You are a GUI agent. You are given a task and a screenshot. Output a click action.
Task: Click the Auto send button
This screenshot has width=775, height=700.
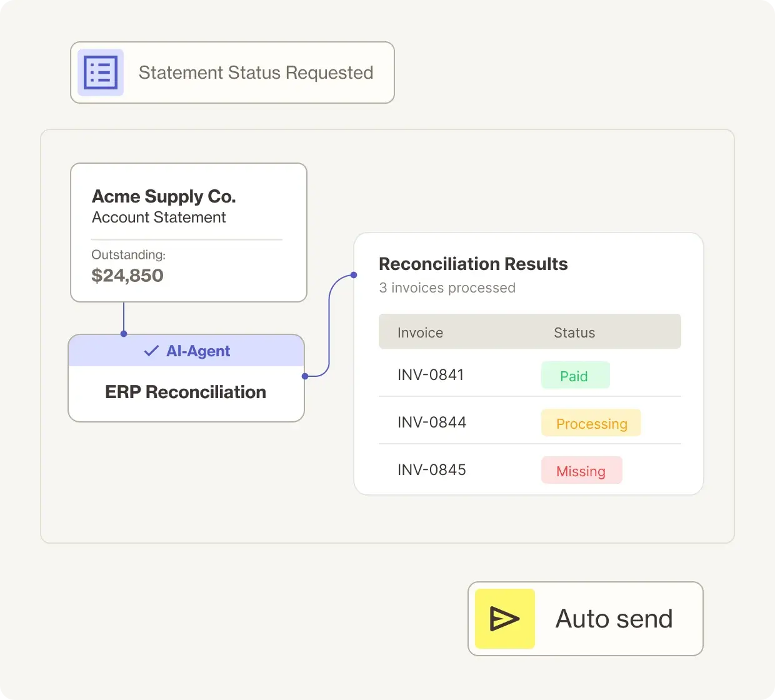pyautogui.click(x=584, y=619)
